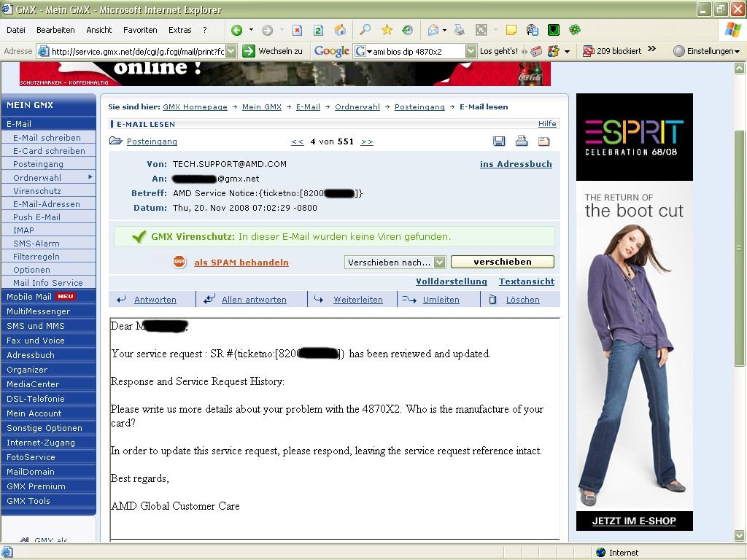
Task: Click the yellow note toolbar icon
Action: coord(511,30)
